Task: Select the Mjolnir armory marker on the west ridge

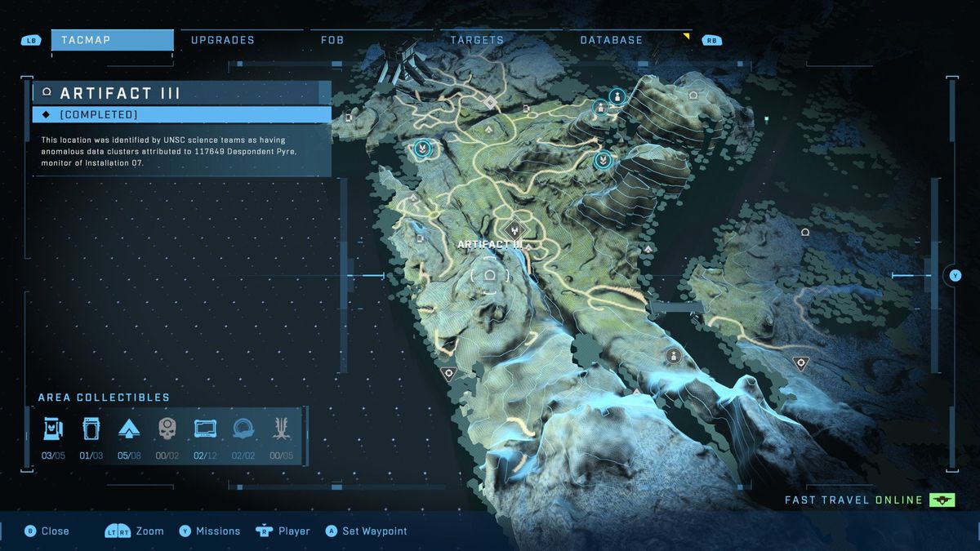Action: tap(424, 149)
